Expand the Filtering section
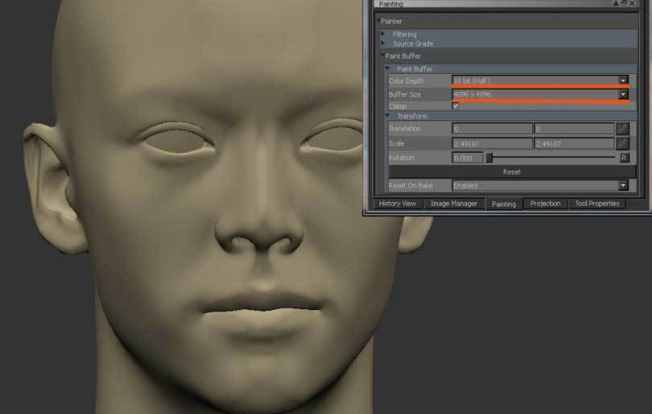 click(x=383, y=34)
